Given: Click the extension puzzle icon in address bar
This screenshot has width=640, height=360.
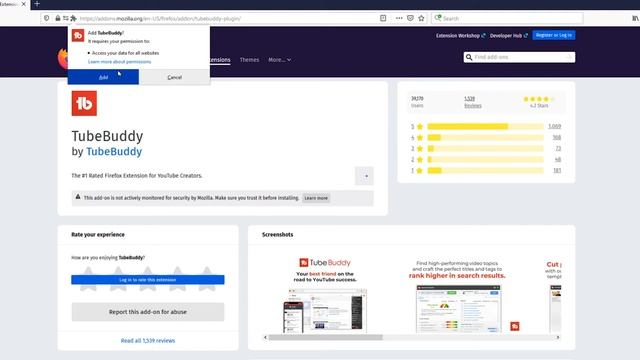Looking at the screenshot, I should click(73, 18).
